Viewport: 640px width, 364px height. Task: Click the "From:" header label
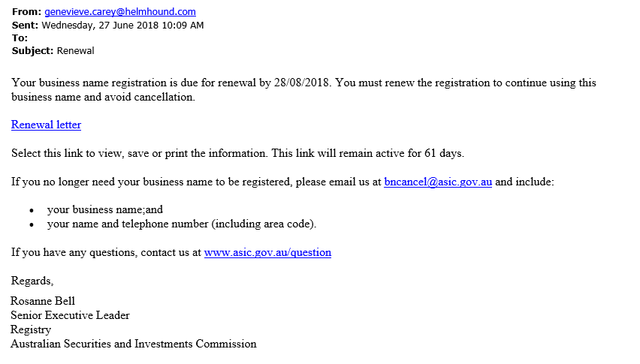click(x=26, y=12)
